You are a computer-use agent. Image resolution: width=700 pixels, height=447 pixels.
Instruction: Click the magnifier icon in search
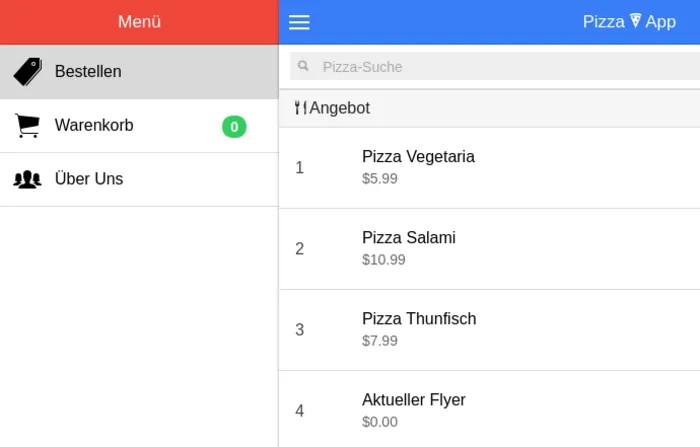click(303, 67)
